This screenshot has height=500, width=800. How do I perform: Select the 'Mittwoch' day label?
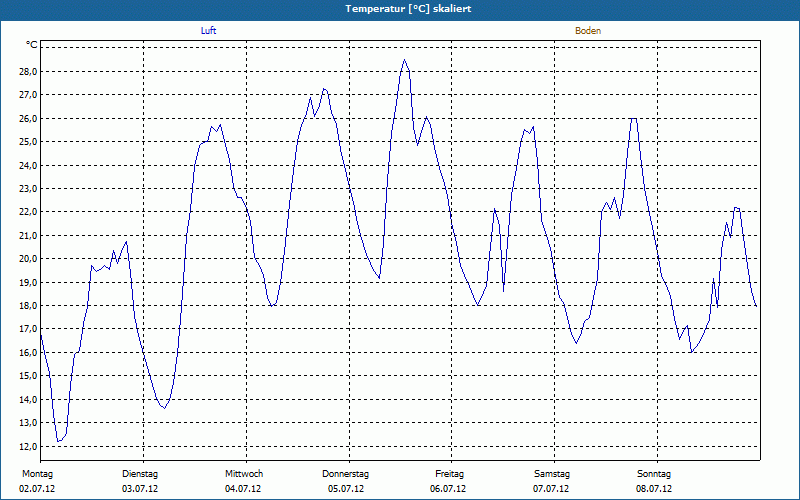[244, 474]
